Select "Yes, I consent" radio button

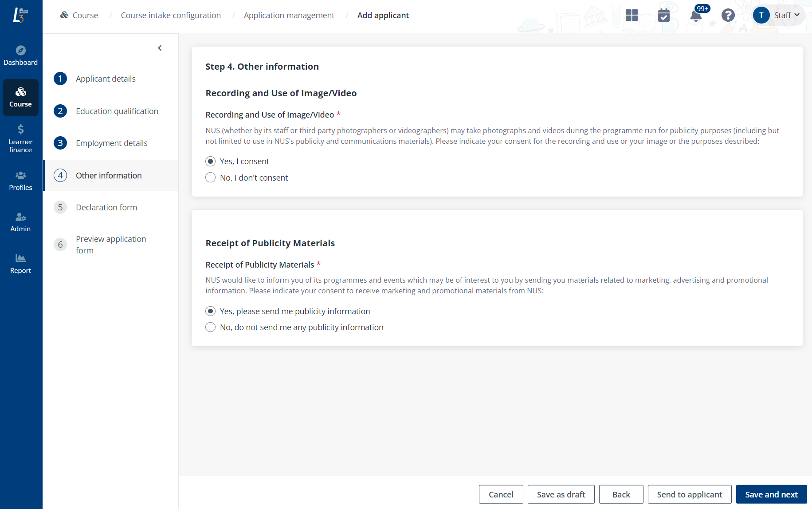[x=211, y=162]
